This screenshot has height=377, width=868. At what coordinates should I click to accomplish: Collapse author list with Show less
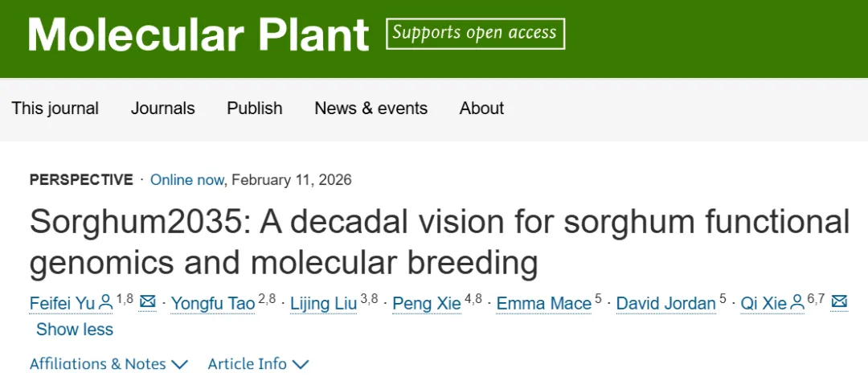(75, 330)
